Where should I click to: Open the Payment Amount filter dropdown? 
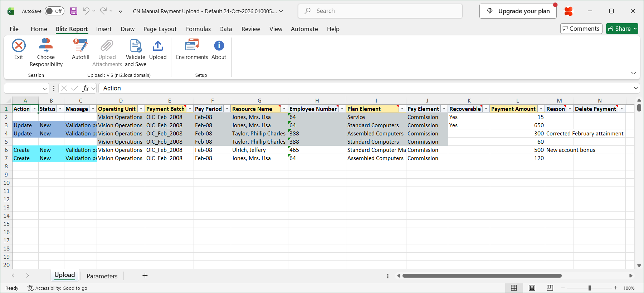(x=541, y=109)
